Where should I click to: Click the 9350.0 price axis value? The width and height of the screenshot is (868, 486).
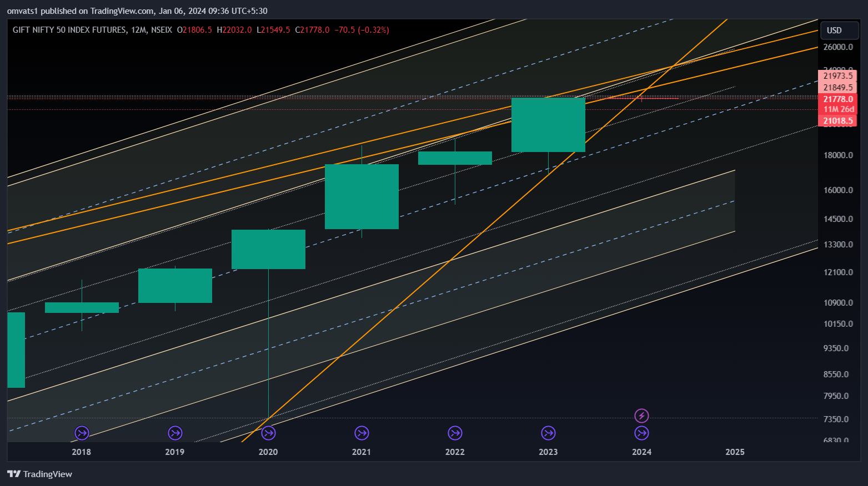point(836,348)
